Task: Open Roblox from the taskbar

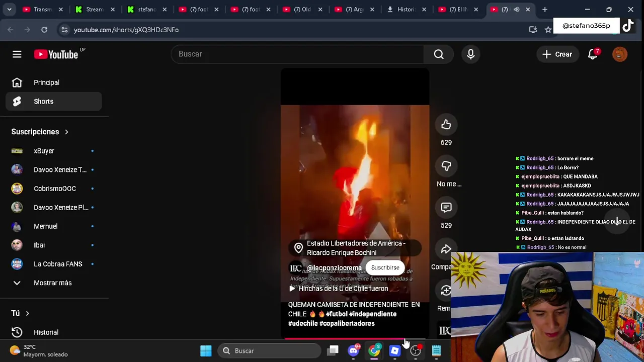Action: pos(394,350)
